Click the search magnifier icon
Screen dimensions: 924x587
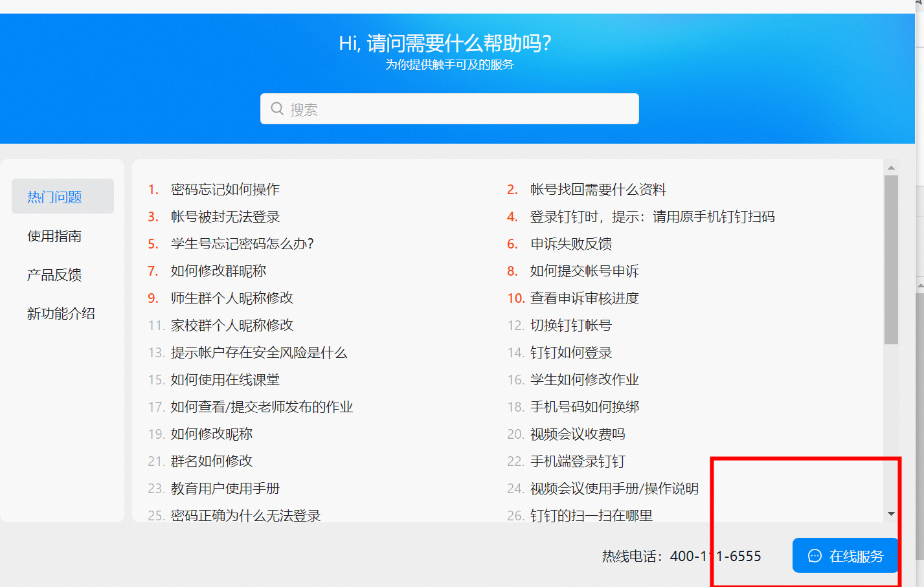coord(277,109)
